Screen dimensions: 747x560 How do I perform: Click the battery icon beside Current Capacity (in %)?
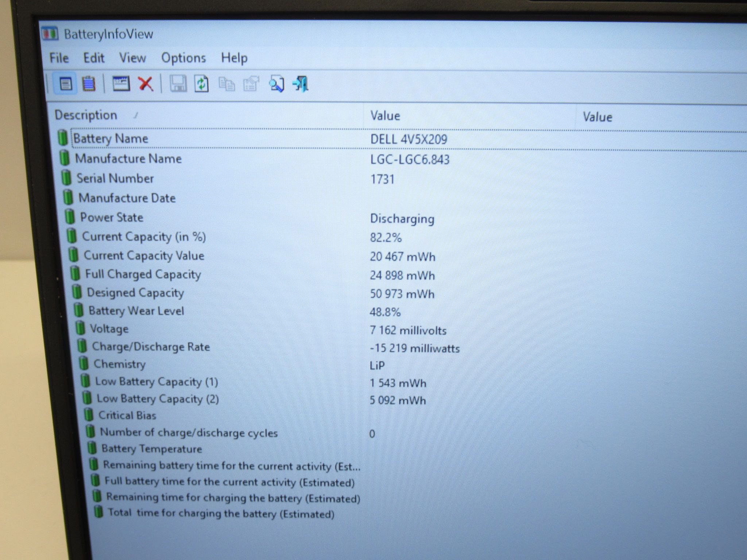(x=72, y=236)
